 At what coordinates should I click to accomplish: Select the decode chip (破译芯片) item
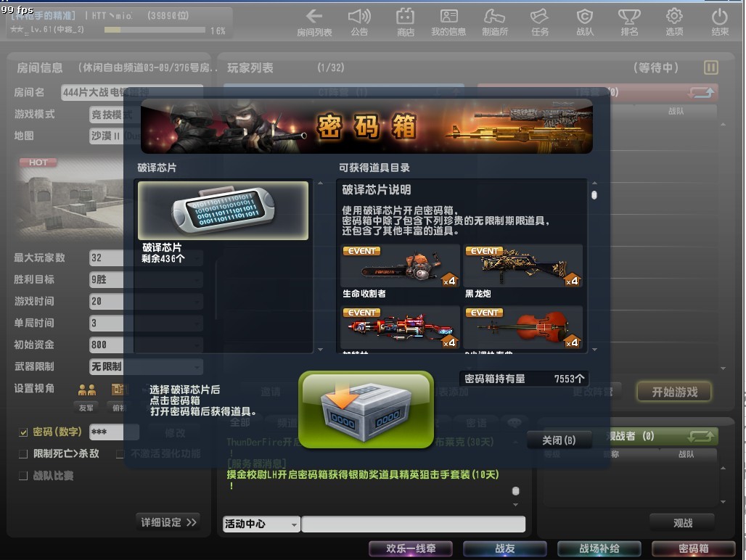point(223,210)
